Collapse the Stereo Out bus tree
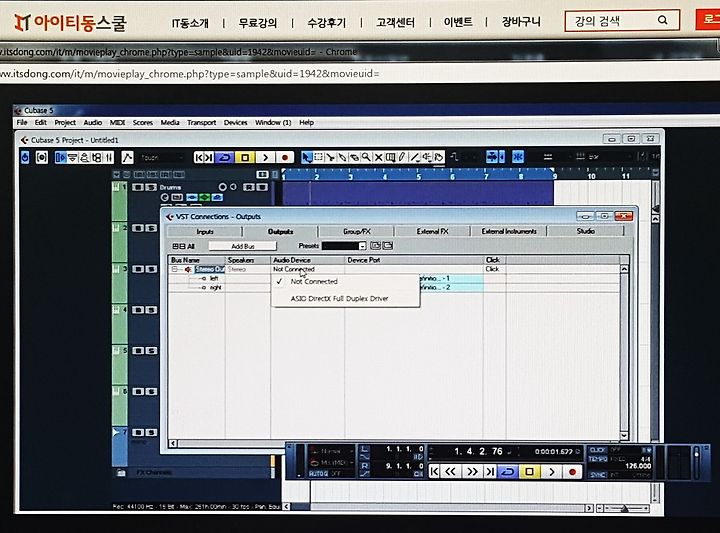 click(x=174, y=269)
